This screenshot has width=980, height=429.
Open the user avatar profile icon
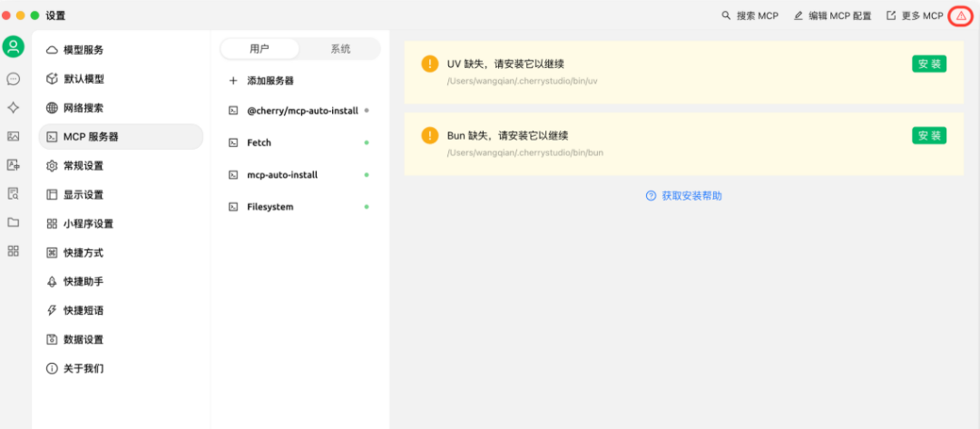(13, 47)
